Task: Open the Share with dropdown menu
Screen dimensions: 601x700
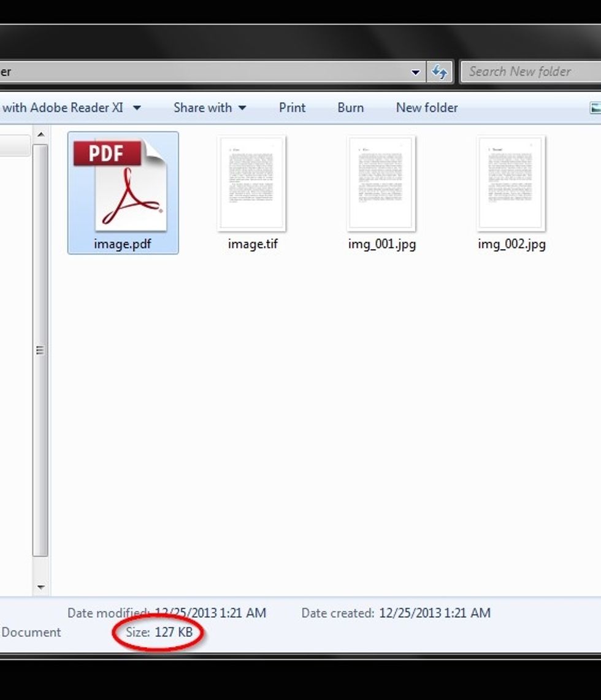Action: point(209,107)
